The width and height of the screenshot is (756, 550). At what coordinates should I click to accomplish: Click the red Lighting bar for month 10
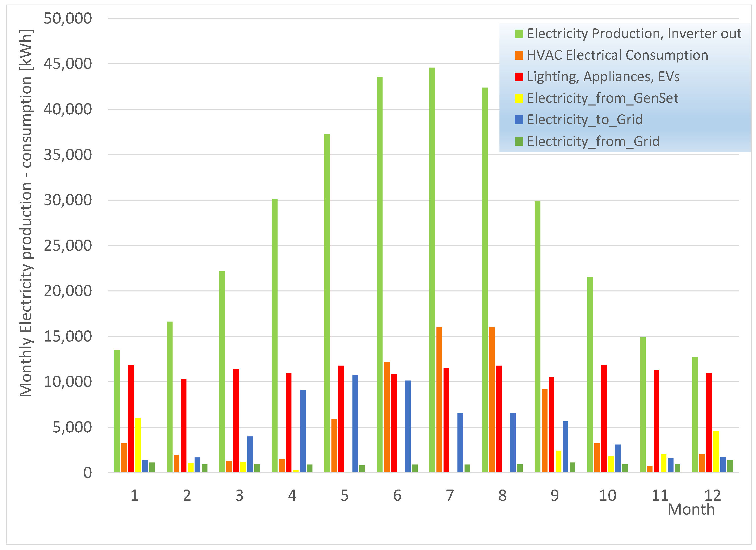(x=604, y=419)
